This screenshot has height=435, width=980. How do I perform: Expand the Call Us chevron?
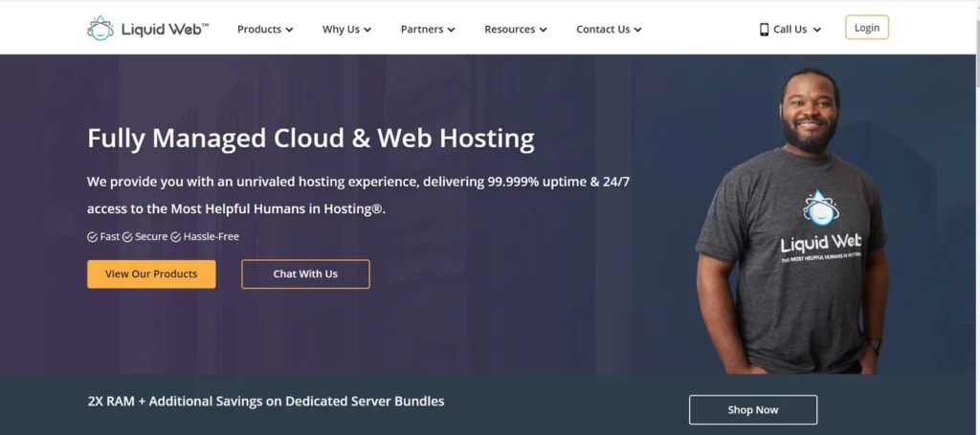pos(817,30)
